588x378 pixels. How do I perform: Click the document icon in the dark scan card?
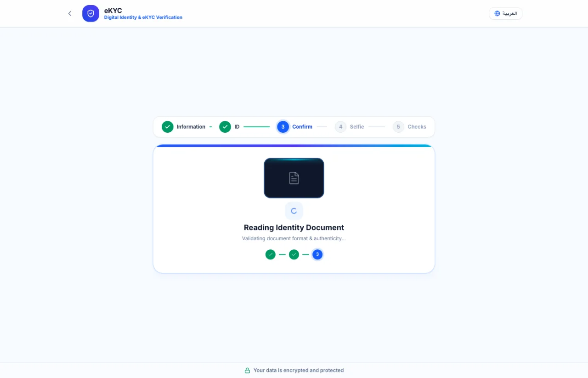tap(294, 178)
